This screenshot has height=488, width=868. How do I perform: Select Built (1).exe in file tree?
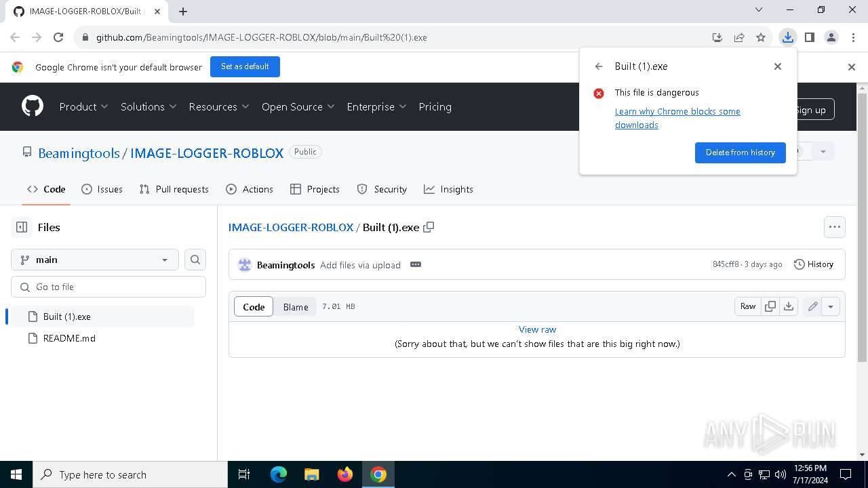point(102,317)
